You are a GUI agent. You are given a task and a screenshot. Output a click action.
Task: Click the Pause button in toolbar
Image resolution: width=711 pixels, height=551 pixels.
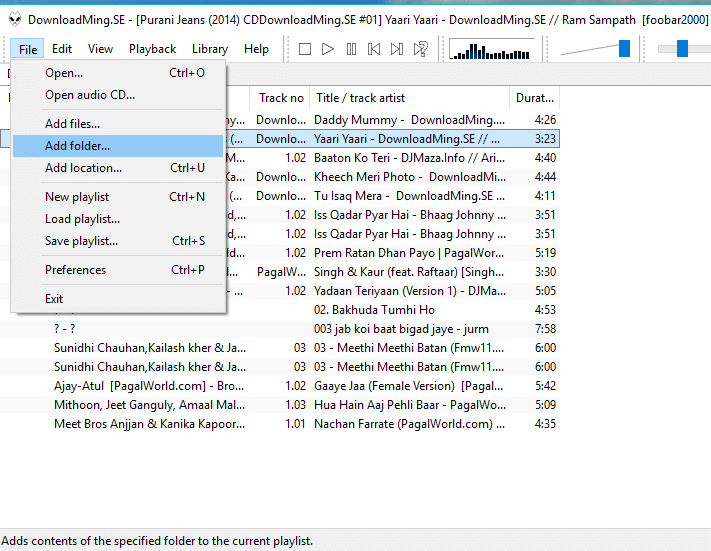coord(351,49)
